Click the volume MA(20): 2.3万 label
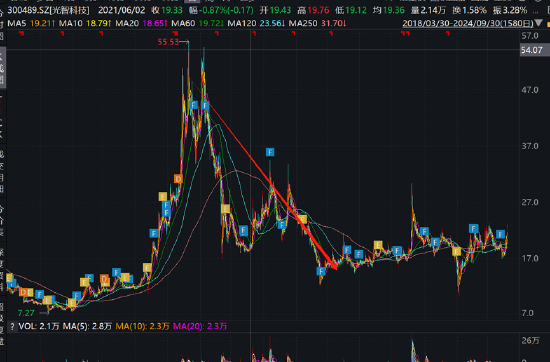Screen dimensions: 550x362 tap(200, 327)
